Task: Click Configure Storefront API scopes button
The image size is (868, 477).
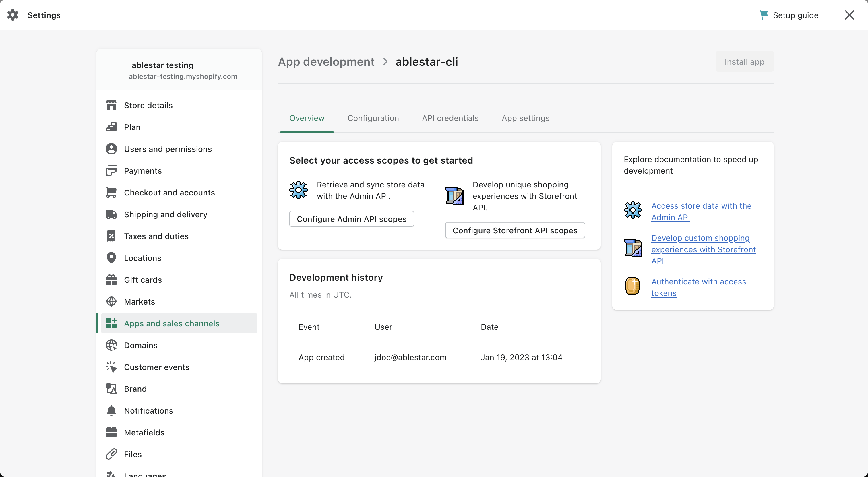Action: coord(515,230)
